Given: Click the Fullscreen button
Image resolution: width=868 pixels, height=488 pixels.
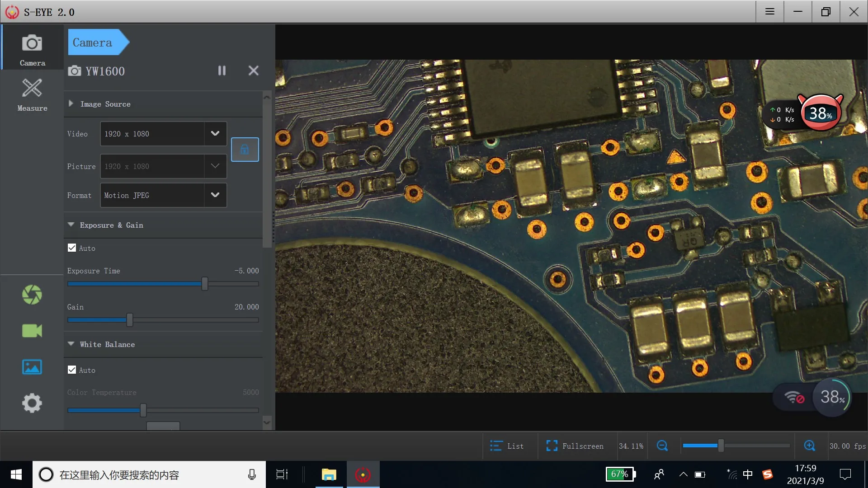Looking at the screenshot, I should click(x=575, y=446).
